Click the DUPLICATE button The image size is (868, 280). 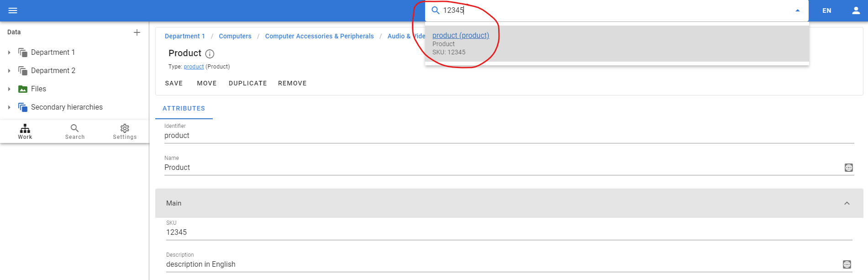click(x=248, y=83)
